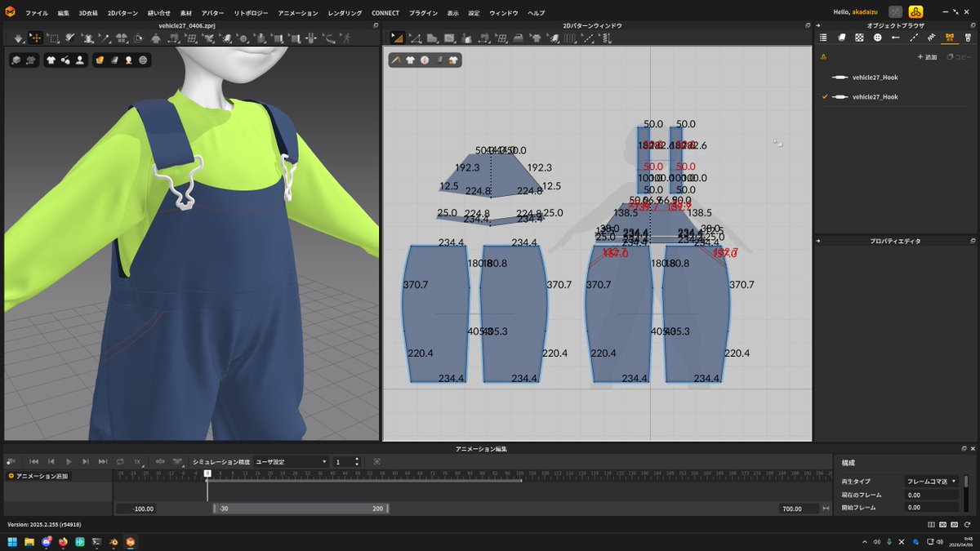Toggle garment display in 2D pattern window
The height and width of the screenshot is (551, 980).
click(410, 60)
